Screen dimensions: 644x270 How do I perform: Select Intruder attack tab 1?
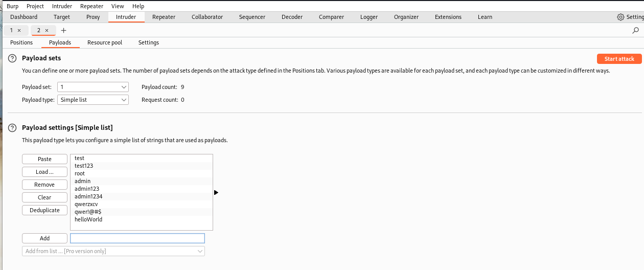pos(11,31)
